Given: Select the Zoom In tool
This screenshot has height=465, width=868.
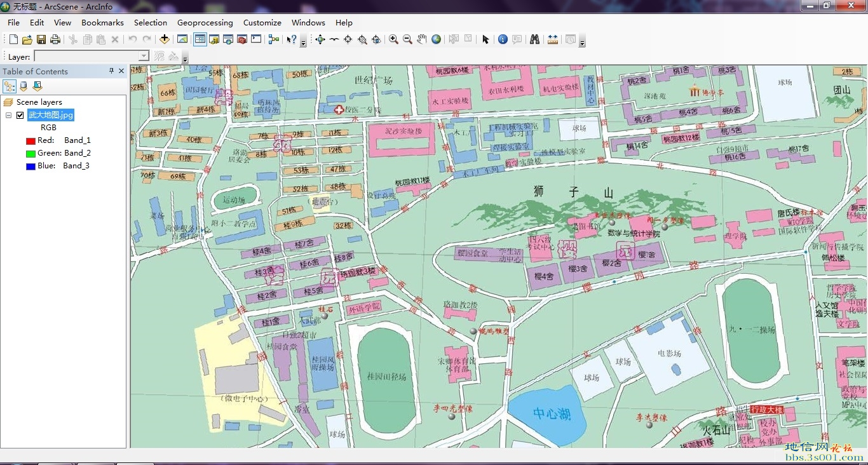Looking at the screenshot, I should (394, 39).
